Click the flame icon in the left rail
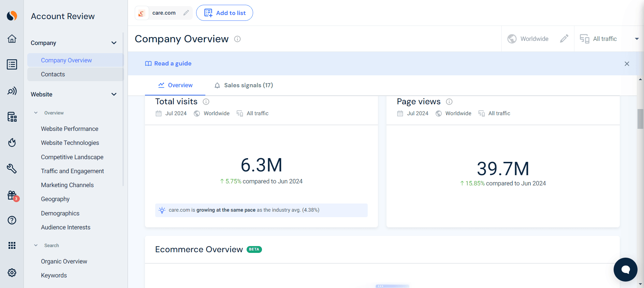Image resolution: width=644 pixels, height=288 pixels. 12,142
